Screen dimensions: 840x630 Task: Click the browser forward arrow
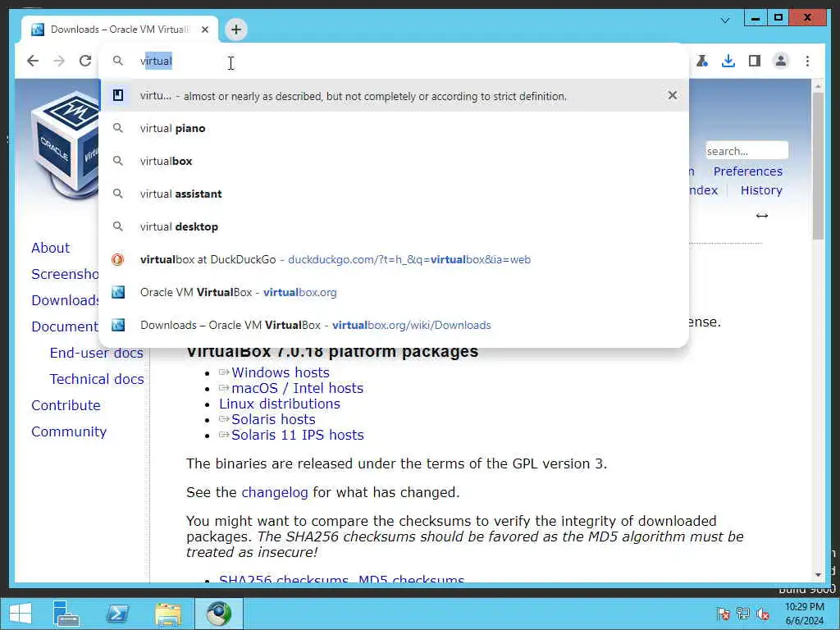pos(59,61)
